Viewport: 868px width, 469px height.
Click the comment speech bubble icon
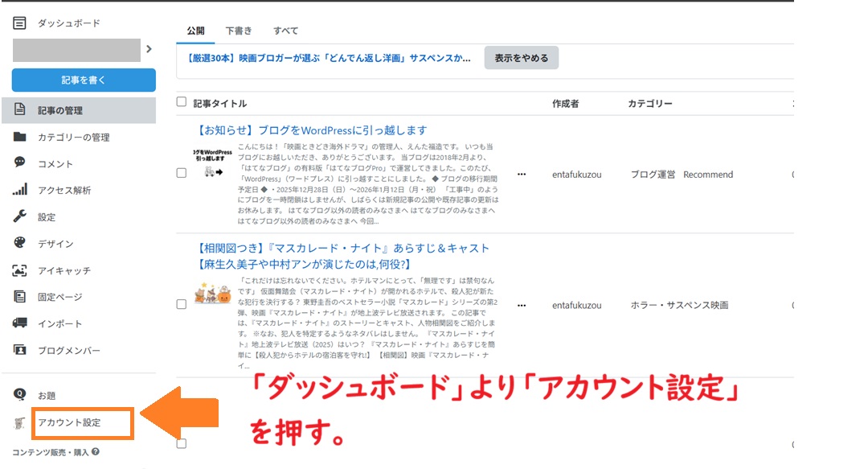point(20,163)
